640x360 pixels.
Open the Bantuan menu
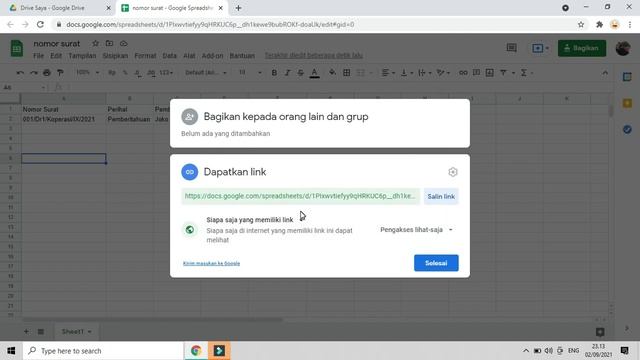(242, 56)
